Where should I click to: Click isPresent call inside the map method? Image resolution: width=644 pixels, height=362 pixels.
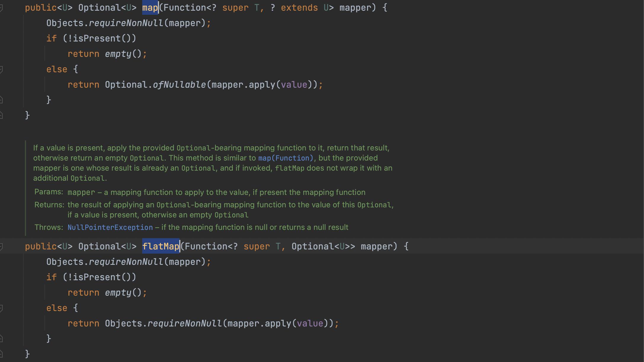point(97,39)
